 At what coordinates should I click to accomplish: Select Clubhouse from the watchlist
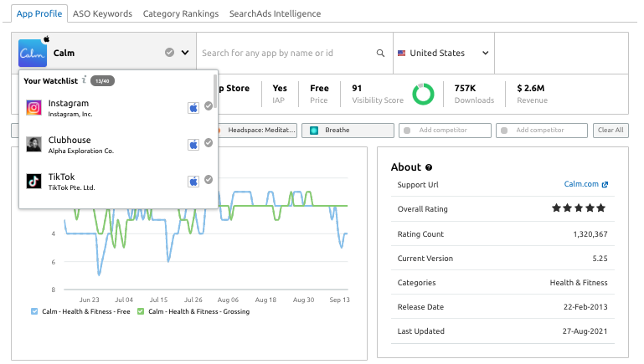[x=118, y=145]
